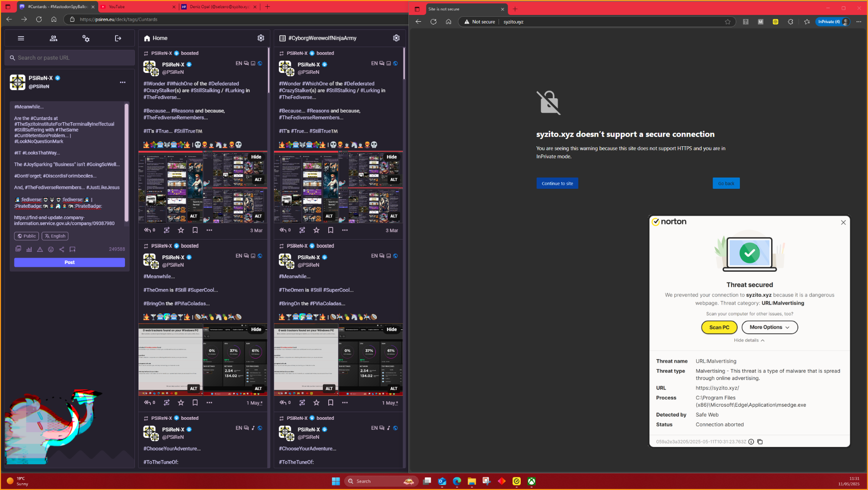The image size is (868, 490).
Task: Open emoji picker in compose toolbar
Action: click(51, 249)
